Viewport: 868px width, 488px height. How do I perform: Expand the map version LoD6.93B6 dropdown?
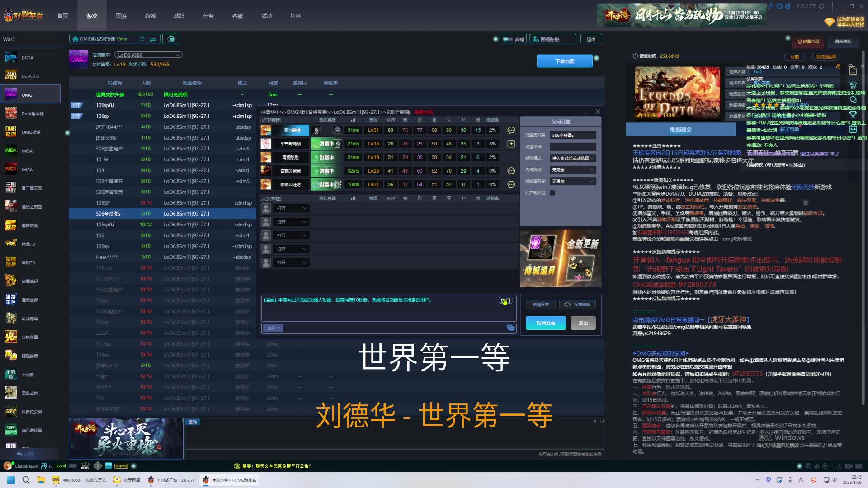[x=148, y=55]
